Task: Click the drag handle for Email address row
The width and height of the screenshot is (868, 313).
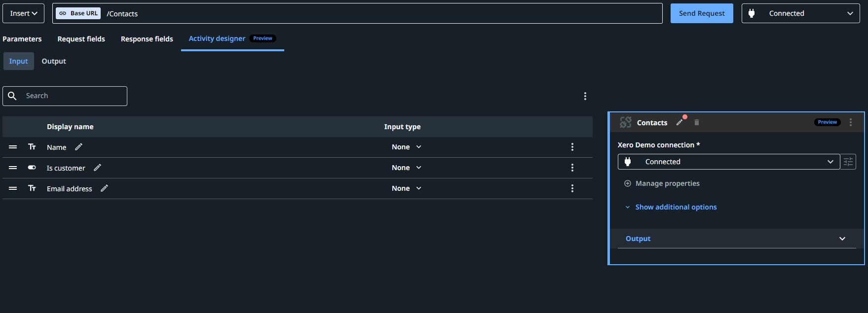Action: point(13,188)
